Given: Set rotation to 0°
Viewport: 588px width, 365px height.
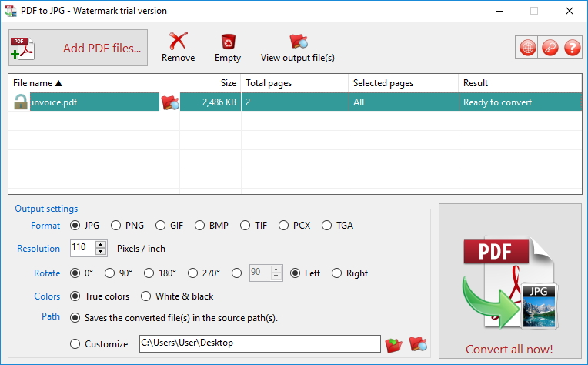Looking at the screenshot, I should tap(75, 273).
